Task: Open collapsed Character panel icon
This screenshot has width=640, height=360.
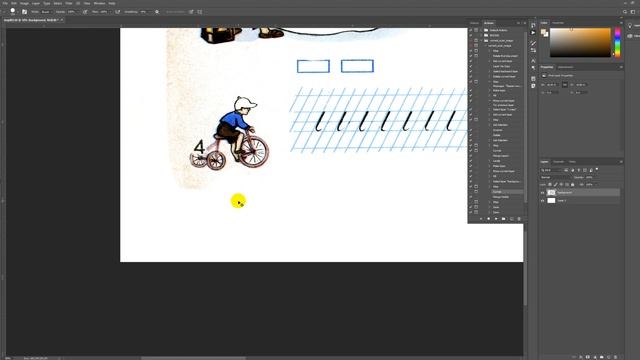Action: pyautogui.click(x=533, y=60)
